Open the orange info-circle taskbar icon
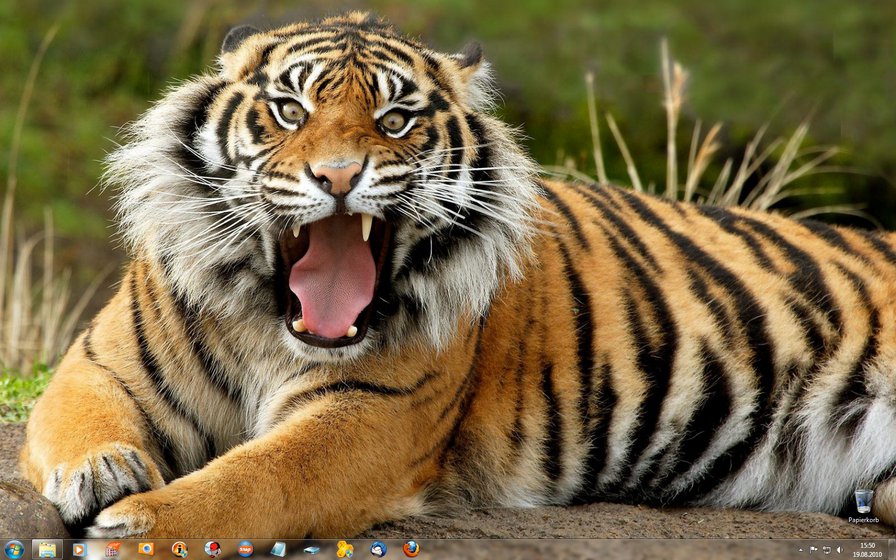The image size is (896, 560). point(179,549)
